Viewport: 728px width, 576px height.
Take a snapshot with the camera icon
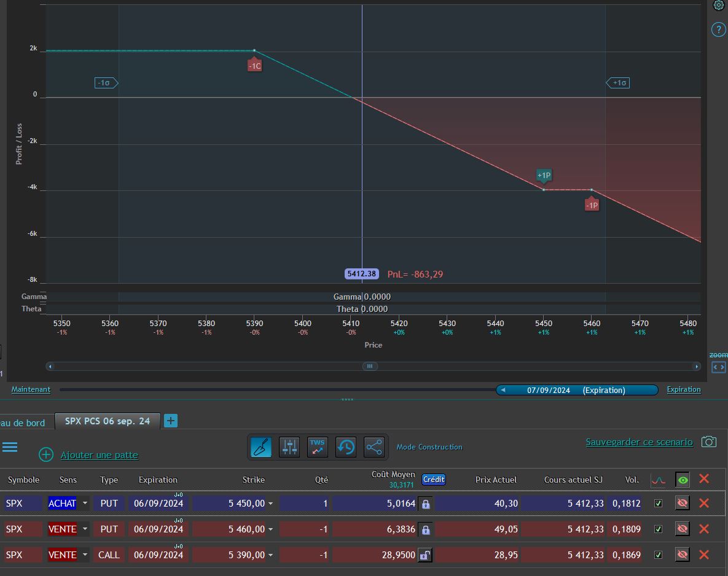[x=708, y=442]
